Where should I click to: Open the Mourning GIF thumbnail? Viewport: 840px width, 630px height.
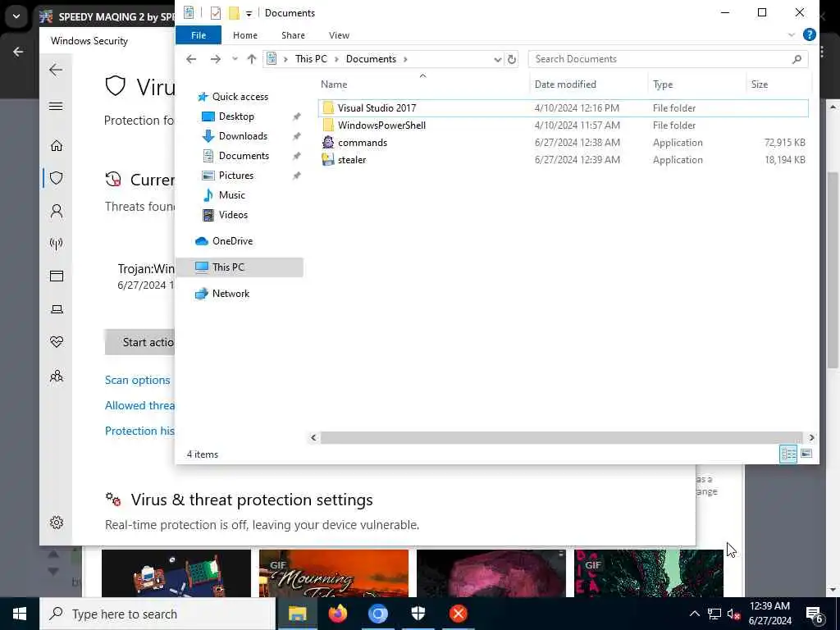point(334,573)
